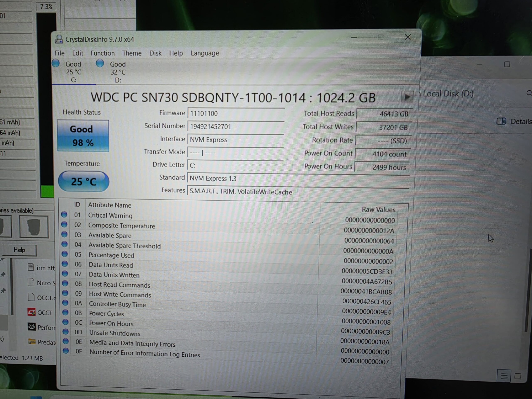Click the 25 °C temperature button

click(x=84, y=181)
